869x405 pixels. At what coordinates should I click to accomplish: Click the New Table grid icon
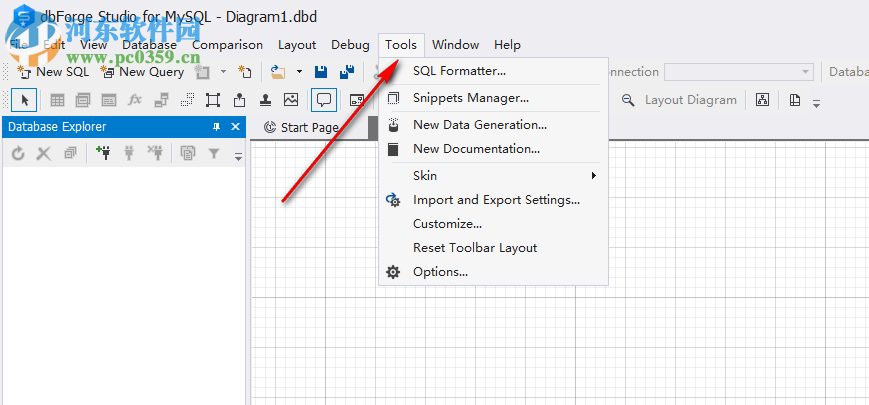coord(58,100)
